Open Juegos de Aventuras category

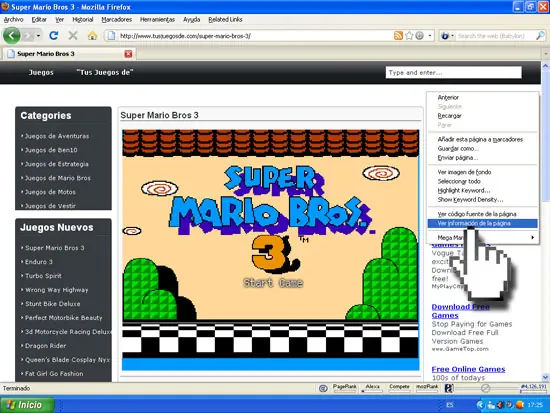click(x=57, y=136)
